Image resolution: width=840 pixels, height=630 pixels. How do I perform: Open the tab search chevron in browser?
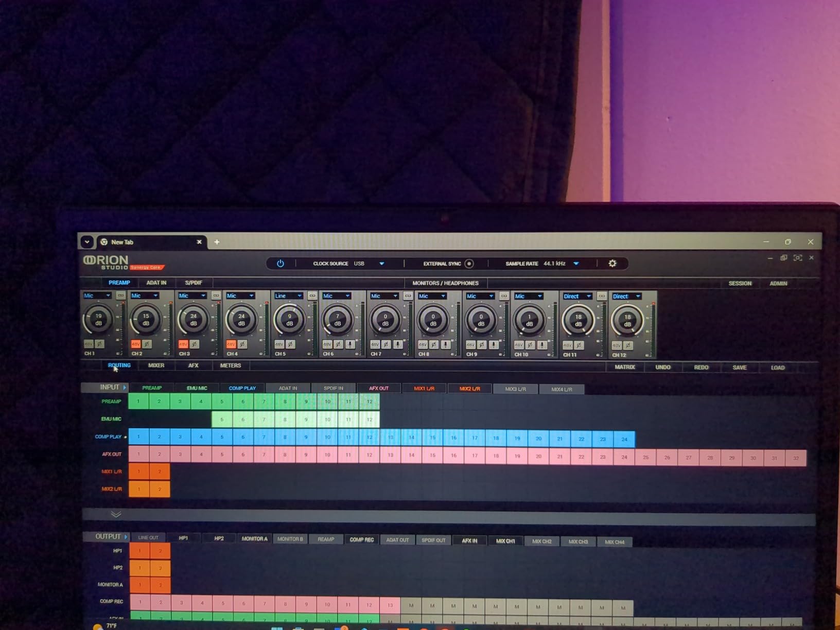point(87,242)
